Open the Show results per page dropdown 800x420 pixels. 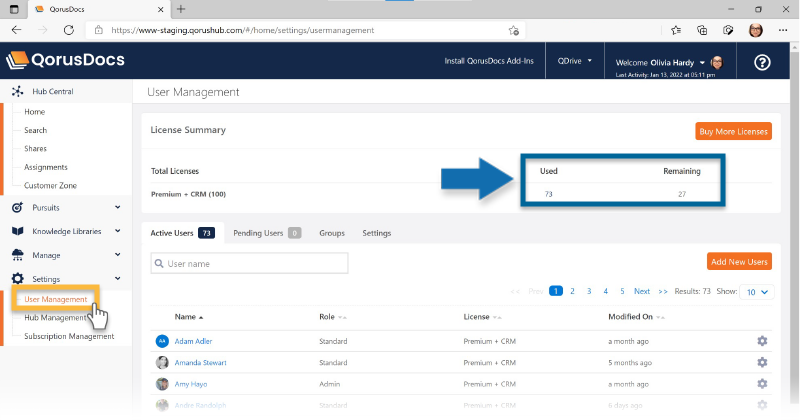pos(757,292)
